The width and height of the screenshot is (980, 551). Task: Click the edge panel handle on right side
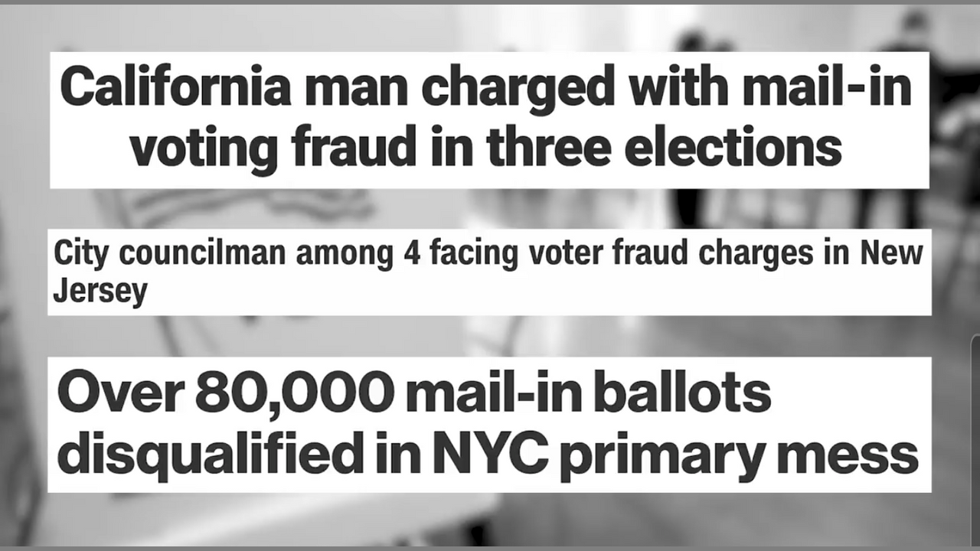point(976,429)
